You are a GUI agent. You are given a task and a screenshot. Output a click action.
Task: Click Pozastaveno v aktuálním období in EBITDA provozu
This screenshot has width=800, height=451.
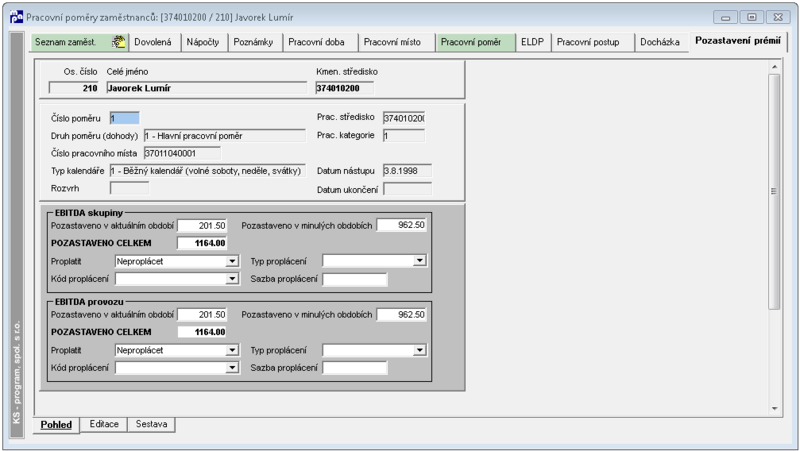[x=202, y=315]
